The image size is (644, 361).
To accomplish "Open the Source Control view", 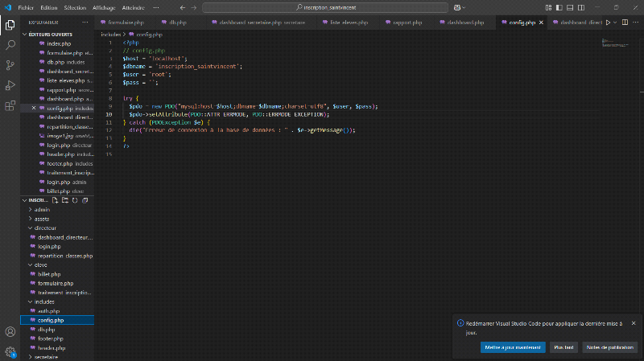I will [x=10, y=65].
